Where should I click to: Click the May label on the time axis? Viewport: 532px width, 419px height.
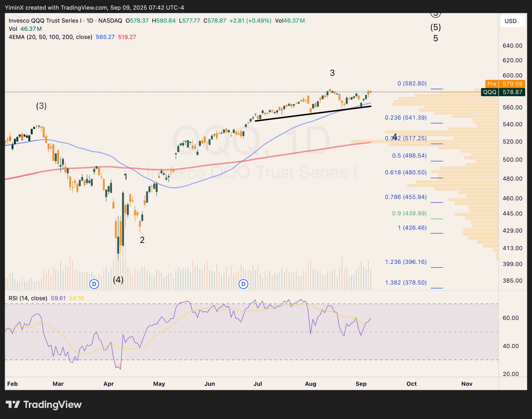coord(159,384)
